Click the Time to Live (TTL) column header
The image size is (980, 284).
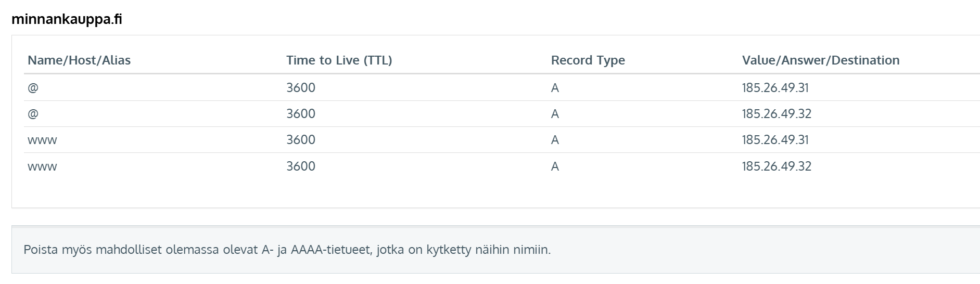(x=339, y=60)
